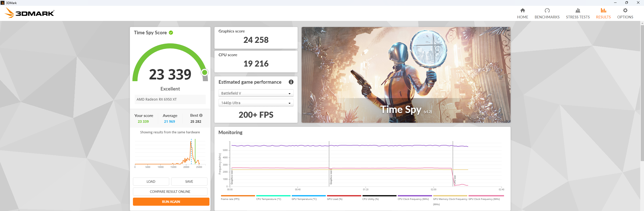The image size is (644, 211).
Task: Click the purple CPU Clock Frequency legend swatch
Action: pos(415,196)
